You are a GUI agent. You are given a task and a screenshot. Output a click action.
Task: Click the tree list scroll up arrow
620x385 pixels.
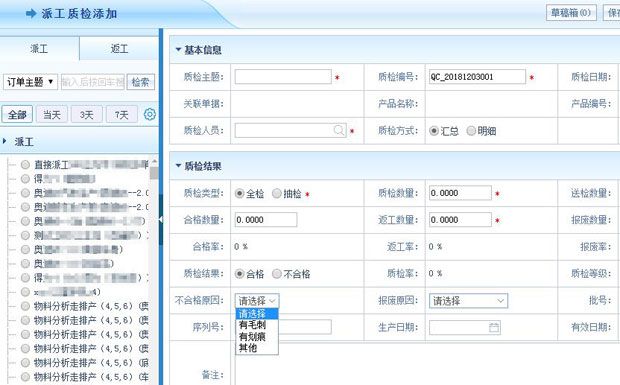(x=154, y=162)
